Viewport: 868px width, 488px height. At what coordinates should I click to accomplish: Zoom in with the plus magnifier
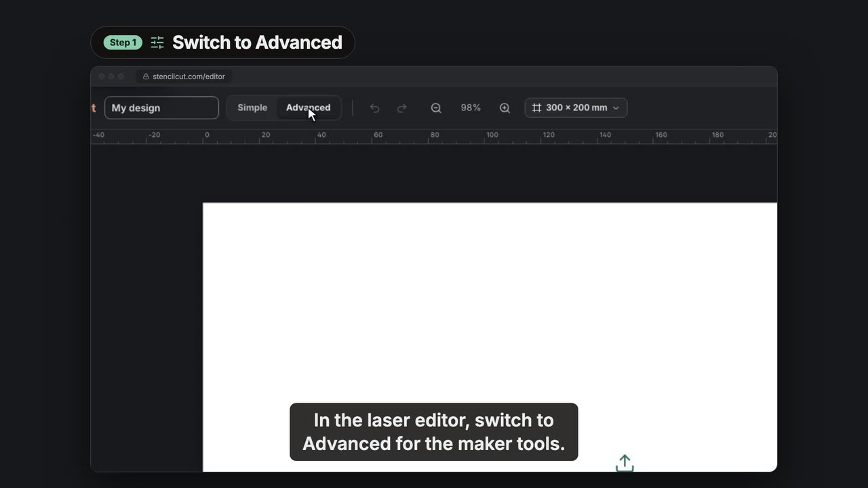pyautogui.click(x=505, y=108)
